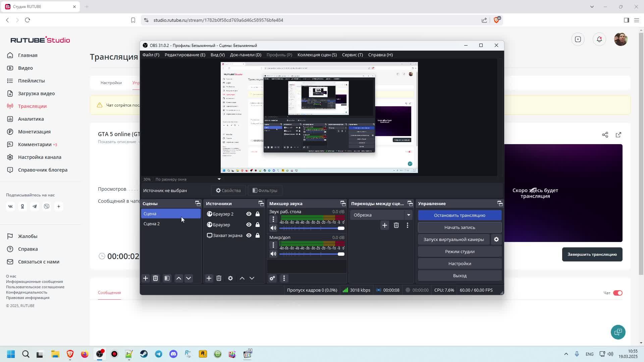644x362 pixels.
Task: Open the Сервис (T) menu
Action: click(x=352, y=55)
